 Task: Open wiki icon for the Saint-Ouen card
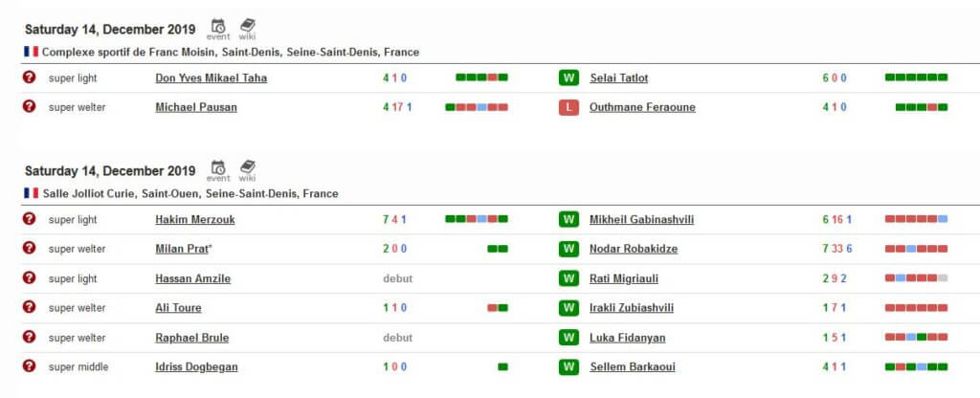[x=248, y=171]
